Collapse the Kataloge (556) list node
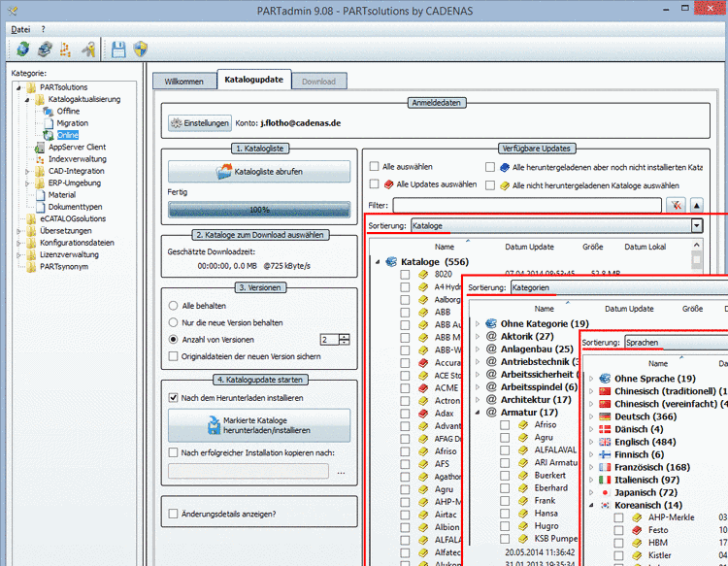 pyautogui.click(x=378, y=262)
